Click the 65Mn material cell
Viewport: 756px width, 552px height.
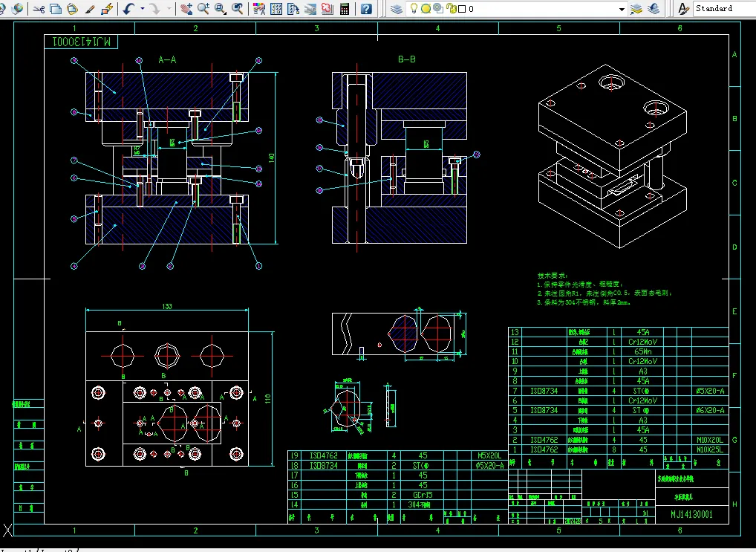pos(642,351)
